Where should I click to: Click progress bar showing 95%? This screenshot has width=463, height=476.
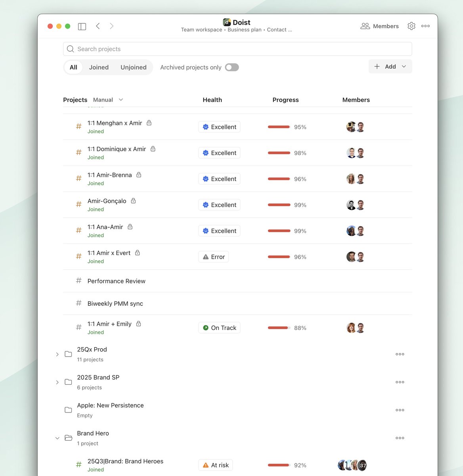(279, 127)
